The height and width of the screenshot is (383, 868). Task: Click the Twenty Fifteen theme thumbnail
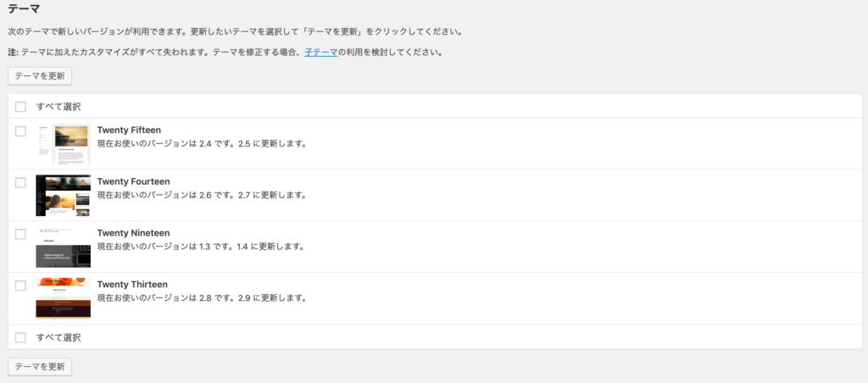pos(64,144)
